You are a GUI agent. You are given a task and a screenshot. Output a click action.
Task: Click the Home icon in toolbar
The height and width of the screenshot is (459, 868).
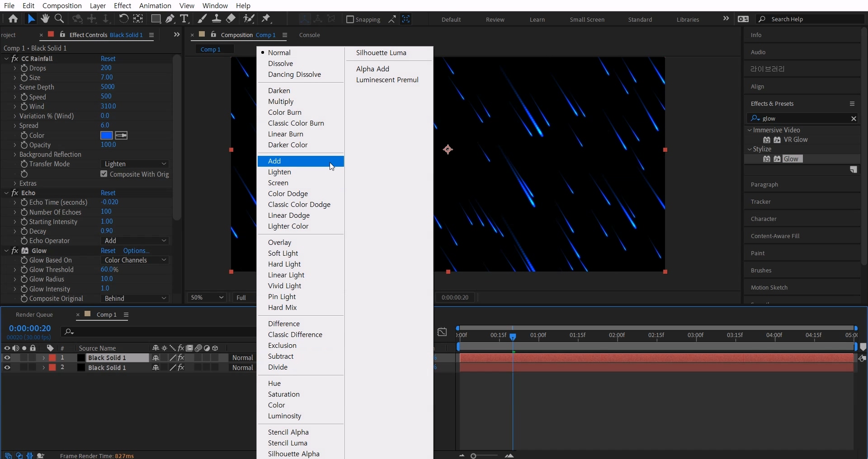[13, 19]
